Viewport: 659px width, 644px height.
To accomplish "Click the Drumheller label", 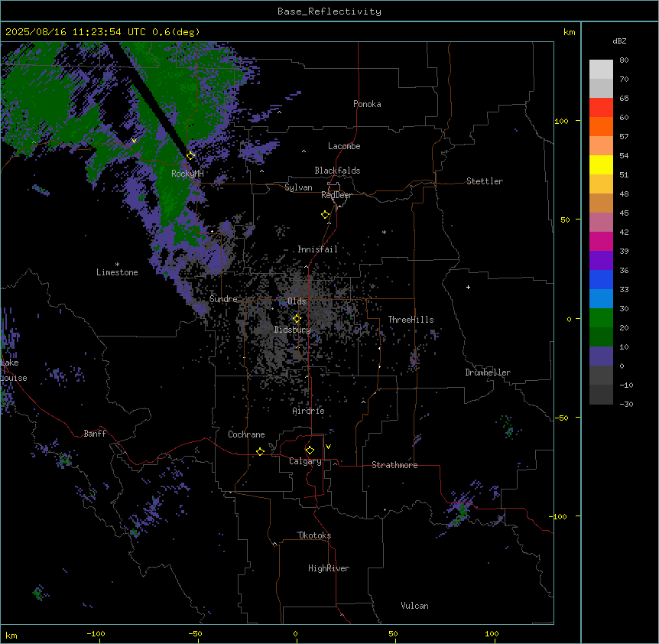I will click(x=488, y=372).
